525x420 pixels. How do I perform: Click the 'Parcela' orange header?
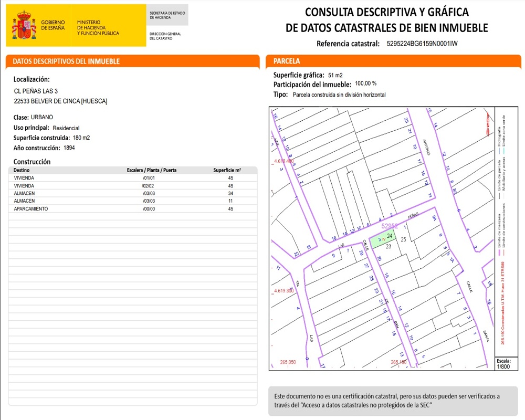click(287, 61)
